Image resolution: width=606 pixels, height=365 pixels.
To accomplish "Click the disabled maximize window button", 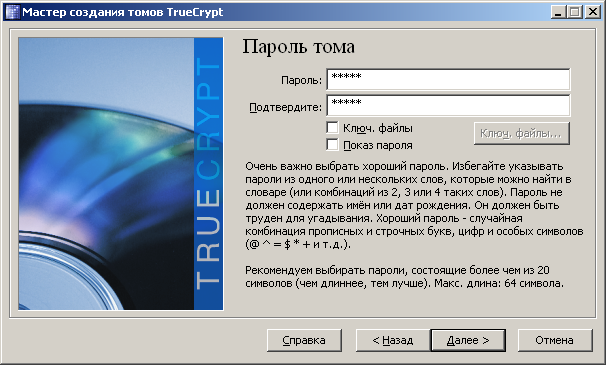I will (x=575, y=12).
